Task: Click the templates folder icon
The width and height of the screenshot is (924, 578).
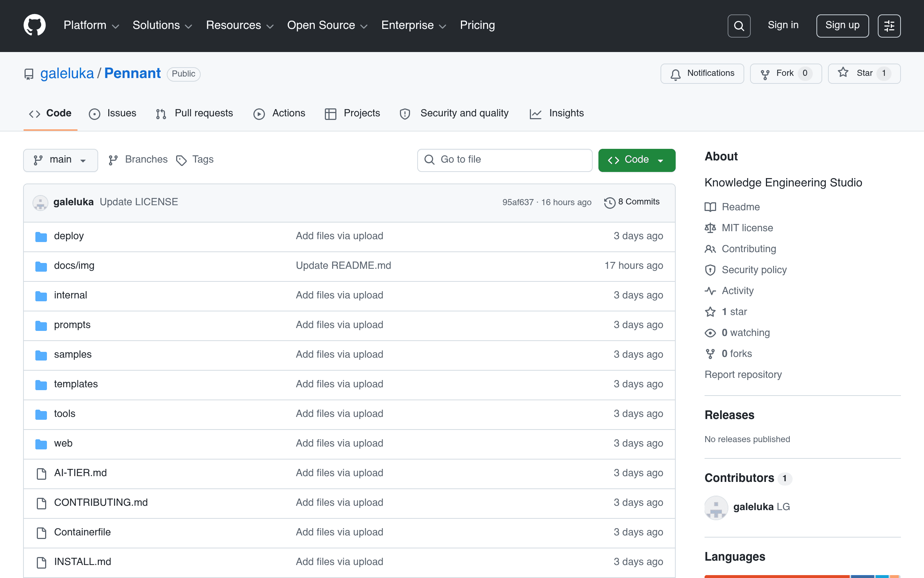Action: 41,385
